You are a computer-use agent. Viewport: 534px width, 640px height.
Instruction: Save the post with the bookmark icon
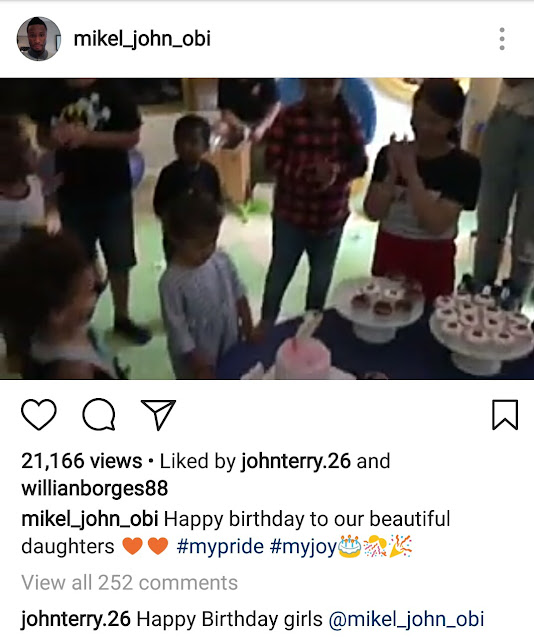(x=505, y=414)
